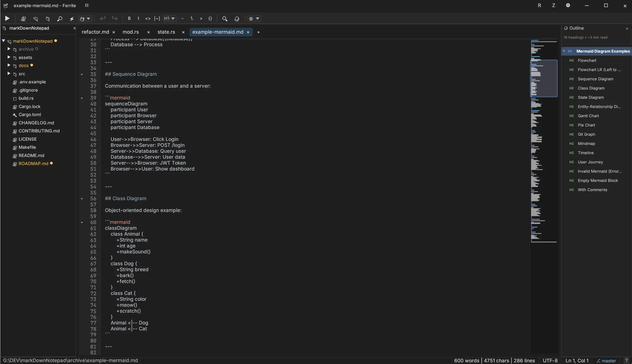Screen dimensions: 632x364
Task: Collapse the Sequence Diagram heading fold arrow
Action: (x=82, y=74)
